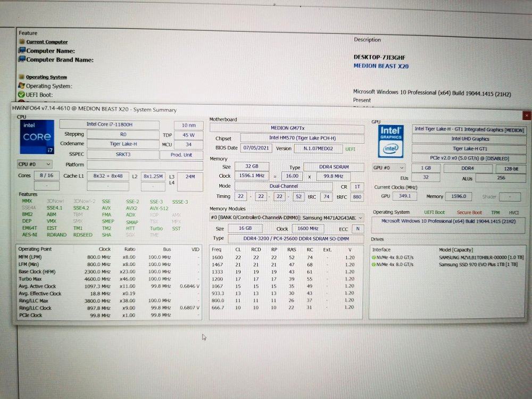The image size is (532, 399).
Task: Click the BIOS date 07/05/2021 field
Action: 256,148
